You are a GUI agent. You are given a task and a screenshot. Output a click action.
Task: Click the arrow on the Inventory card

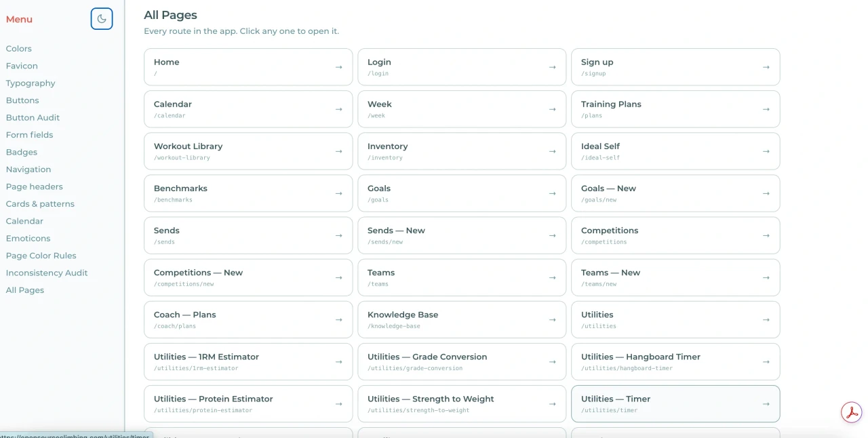[553, 151]
